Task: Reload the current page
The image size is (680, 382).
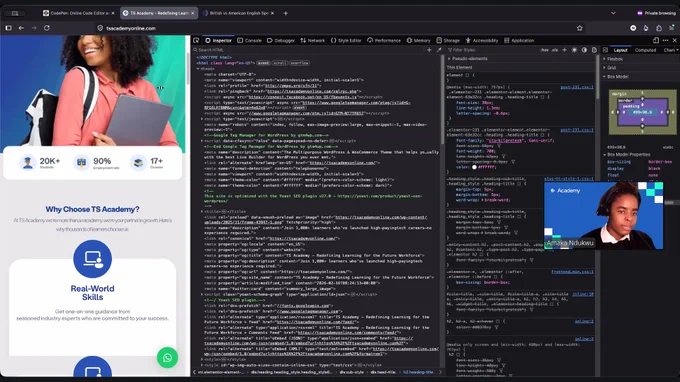Action: [x=47, y=28]
